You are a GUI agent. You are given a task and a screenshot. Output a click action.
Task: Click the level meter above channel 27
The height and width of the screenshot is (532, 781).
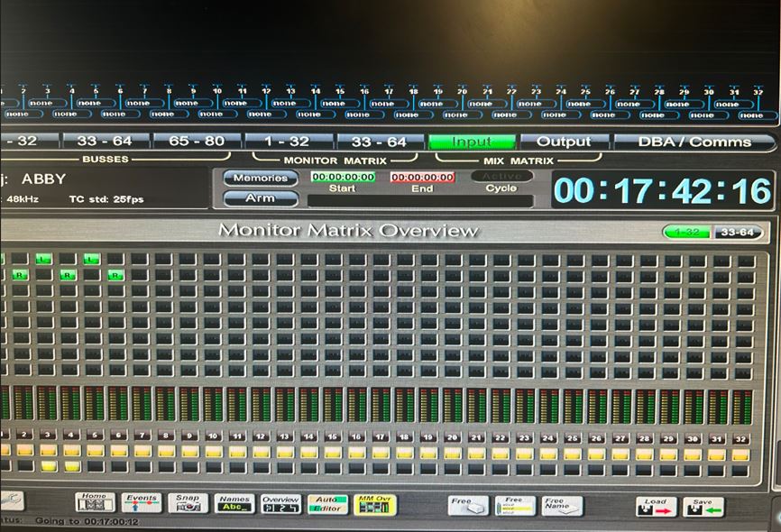point(621,406)
